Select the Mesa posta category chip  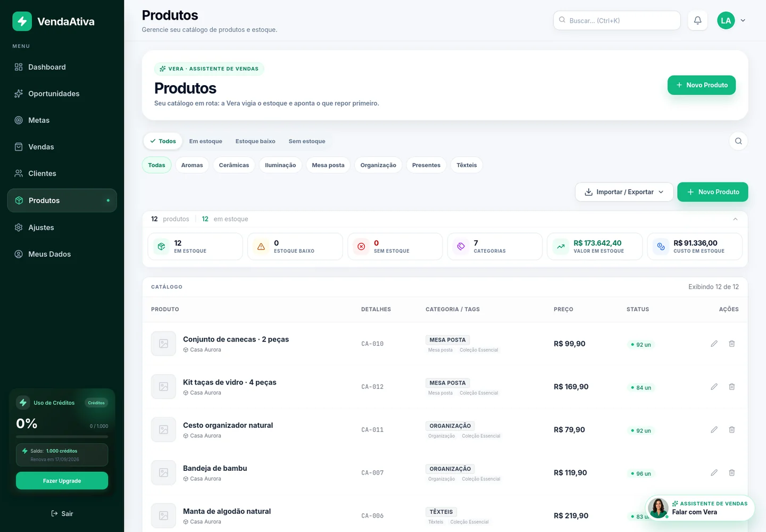328,165
